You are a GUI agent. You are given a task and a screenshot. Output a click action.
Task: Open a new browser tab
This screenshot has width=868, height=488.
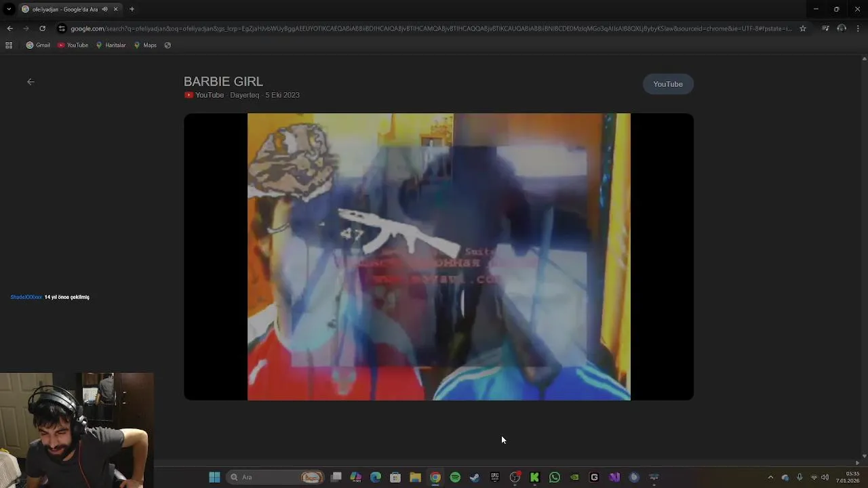tap(132, 9)
